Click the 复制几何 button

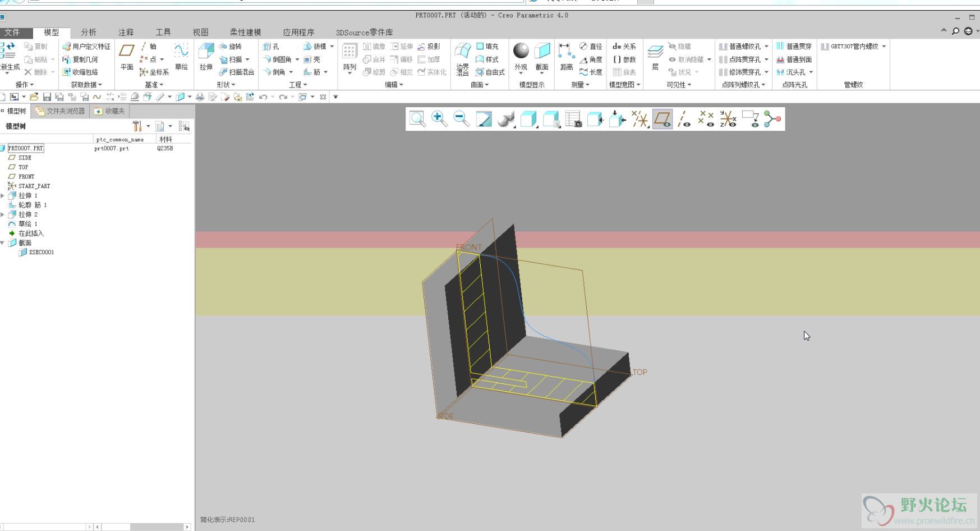pos(80,59)
